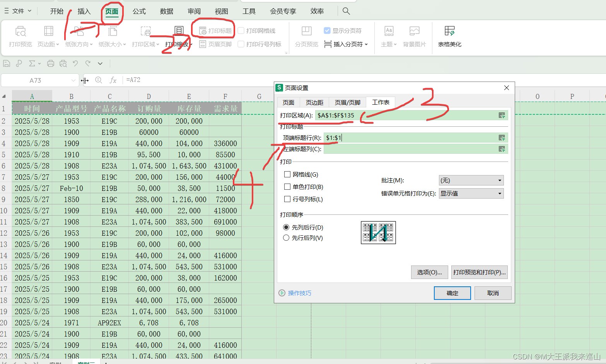Switch to the Formulas (公式) ribbon tab
606x364 pixels.
tap(139, 11)
